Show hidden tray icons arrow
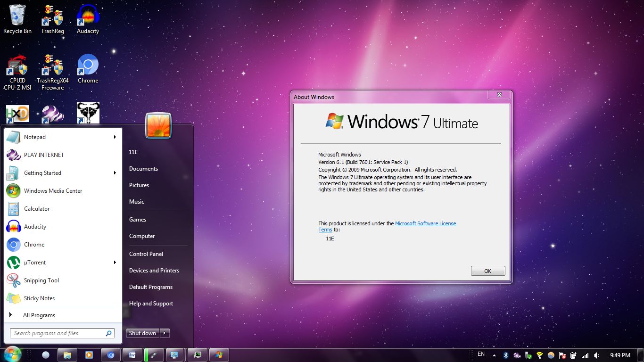This screenshot has height=362, width=644. pyautogui.click(x=494, y=355)
